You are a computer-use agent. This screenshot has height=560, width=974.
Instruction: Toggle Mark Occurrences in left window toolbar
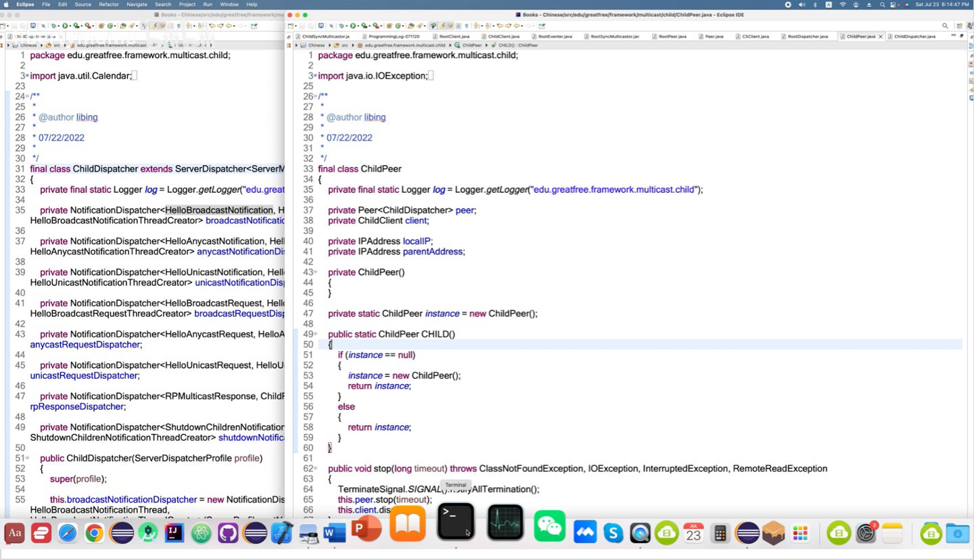pyautogui.click(x=154, y=26)
